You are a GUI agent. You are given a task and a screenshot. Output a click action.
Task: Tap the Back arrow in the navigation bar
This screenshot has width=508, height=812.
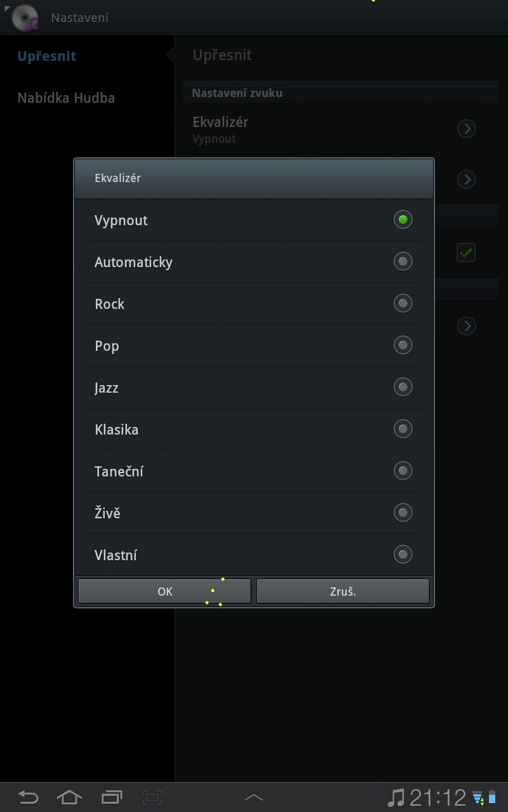tap(29, 797)
